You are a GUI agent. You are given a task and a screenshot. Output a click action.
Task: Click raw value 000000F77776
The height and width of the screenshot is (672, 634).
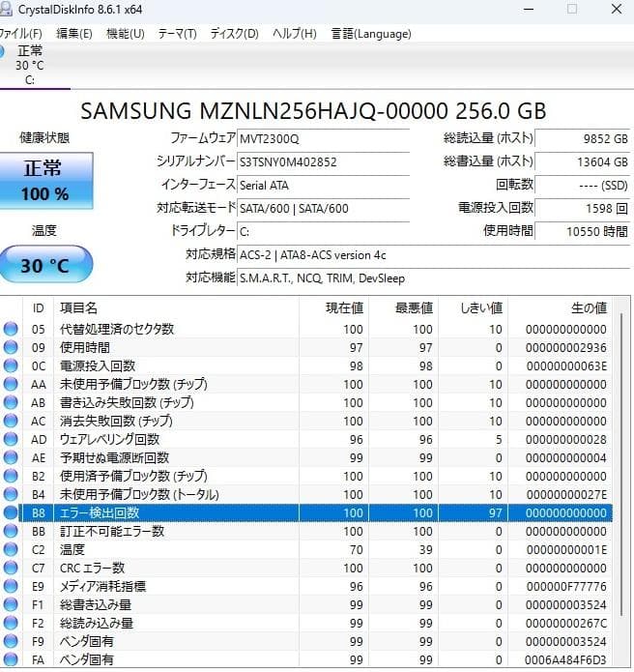566,587
